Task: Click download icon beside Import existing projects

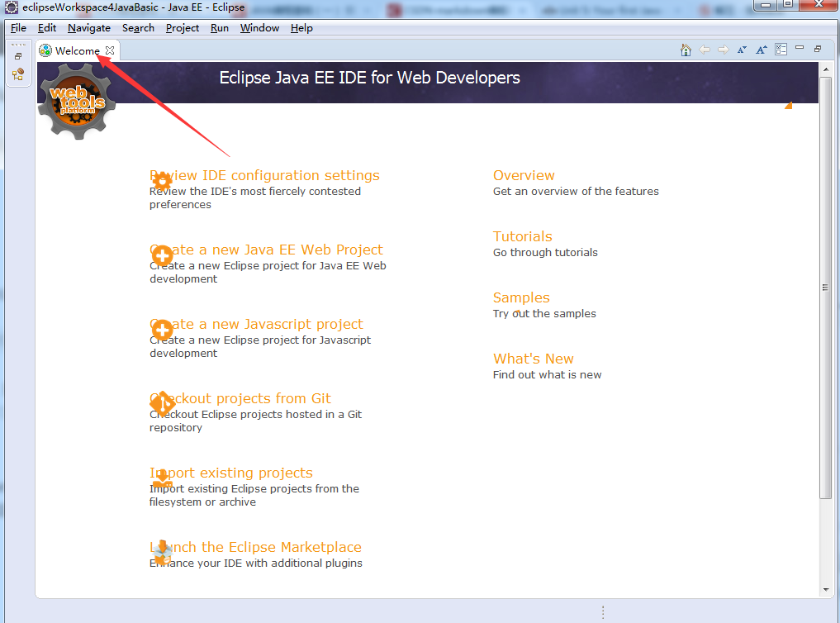Action: 163,478
